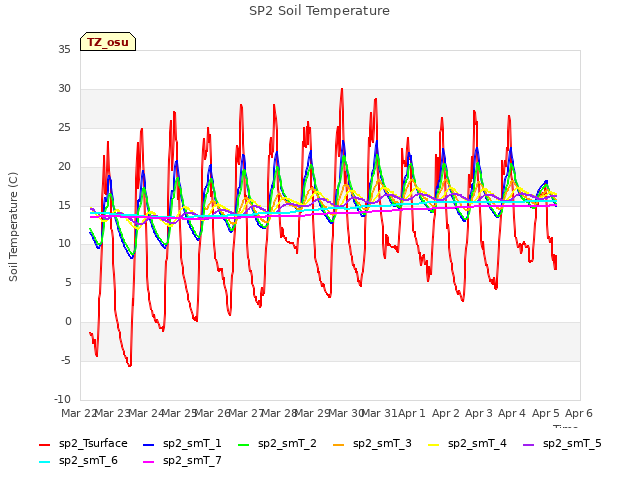
Task: Click the Apr 1 x-axis tick label
Action: [411, 413]
